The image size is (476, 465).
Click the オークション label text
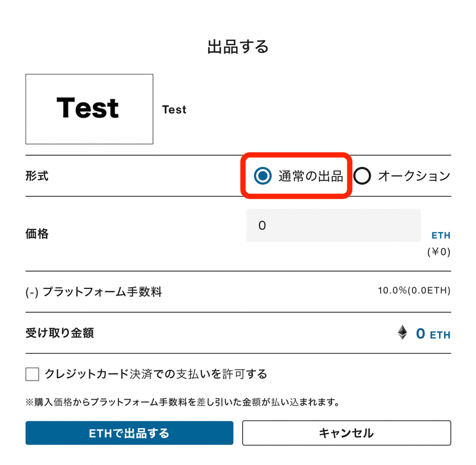pyautogui.click(x=414, y=176)
